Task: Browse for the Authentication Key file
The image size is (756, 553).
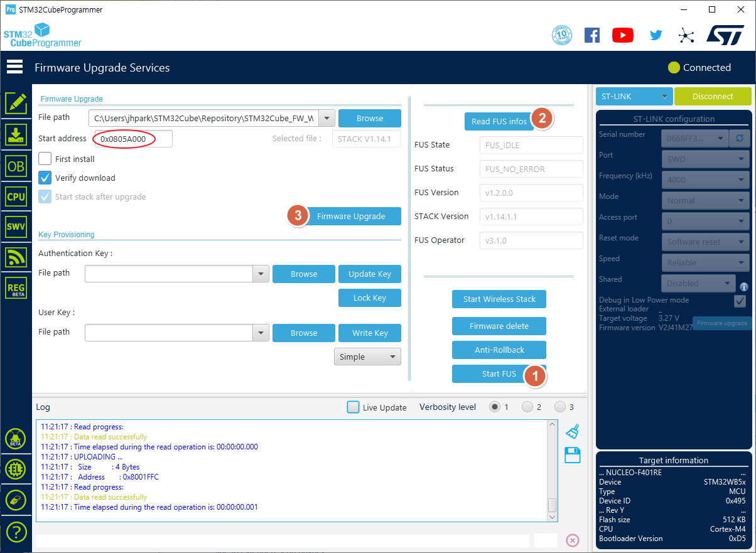Action: pos(304,274)
